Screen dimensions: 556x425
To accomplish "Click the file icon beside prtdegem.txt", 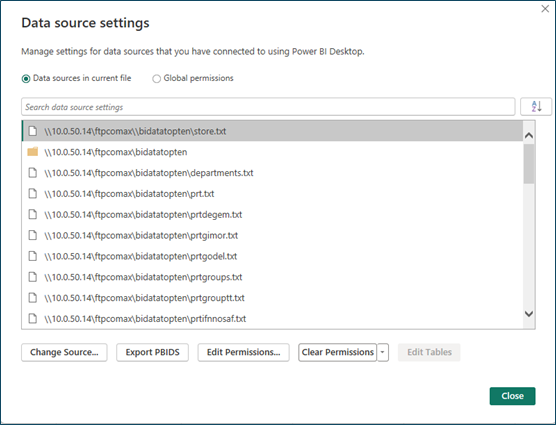I will coord(33,214).
